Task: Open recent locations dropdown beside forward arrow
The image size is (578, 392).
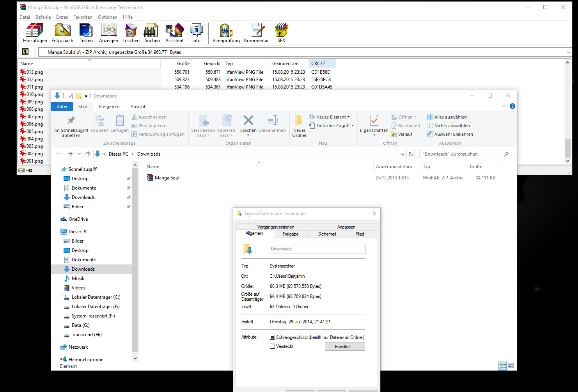Action: (79, 154)
